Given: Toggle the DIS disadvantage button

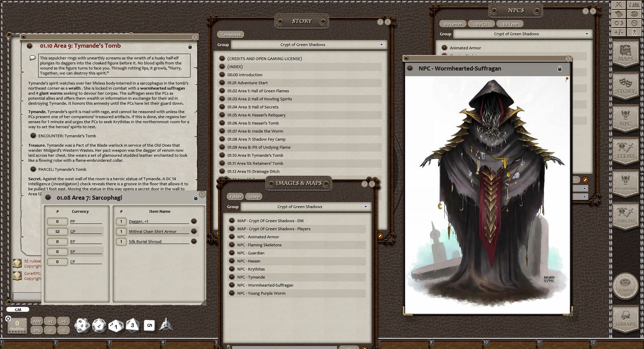Looking at the screenshot, I should pyautogui.click(x=37, y=330).
